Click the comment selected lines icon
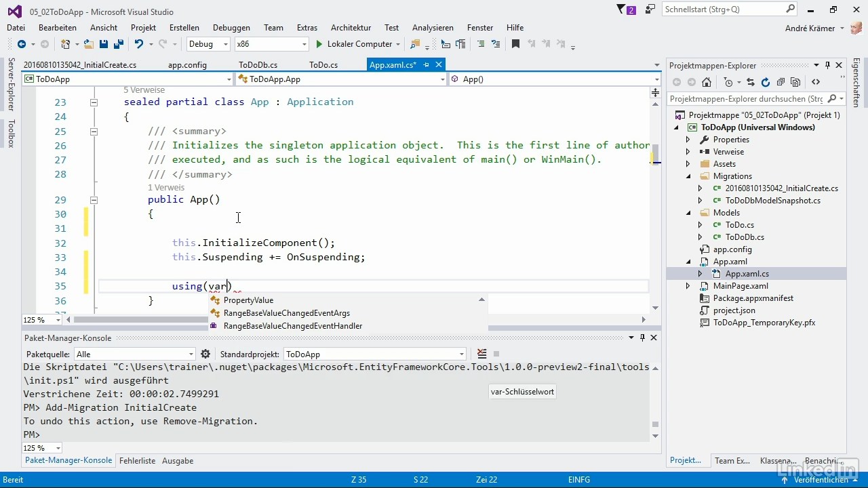The image size is (868, 488). [x=481, y=44]
